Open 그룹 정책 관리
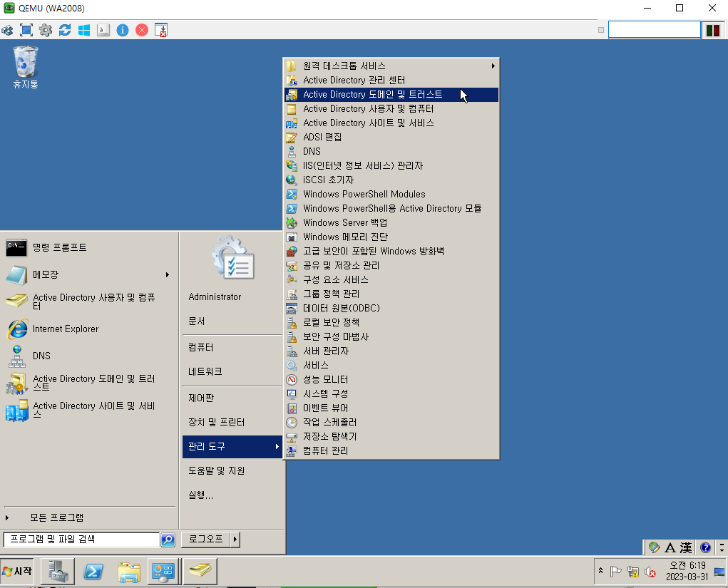Image resolution: width=728 pixels, height=588 pixels. click(391, 294)
